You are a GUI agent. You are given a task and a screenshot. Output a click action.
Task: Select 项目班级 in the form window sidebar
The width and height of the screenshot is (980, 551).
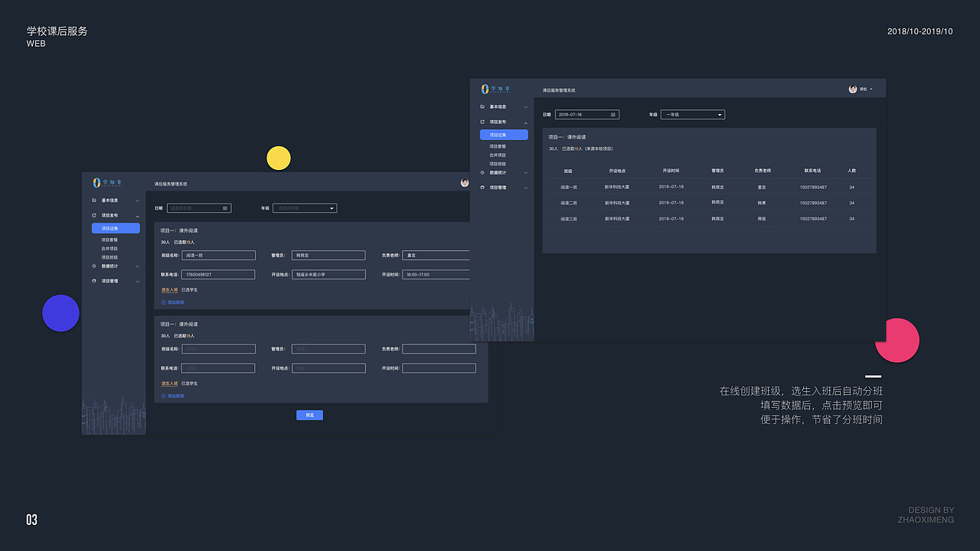pos(109,257)
